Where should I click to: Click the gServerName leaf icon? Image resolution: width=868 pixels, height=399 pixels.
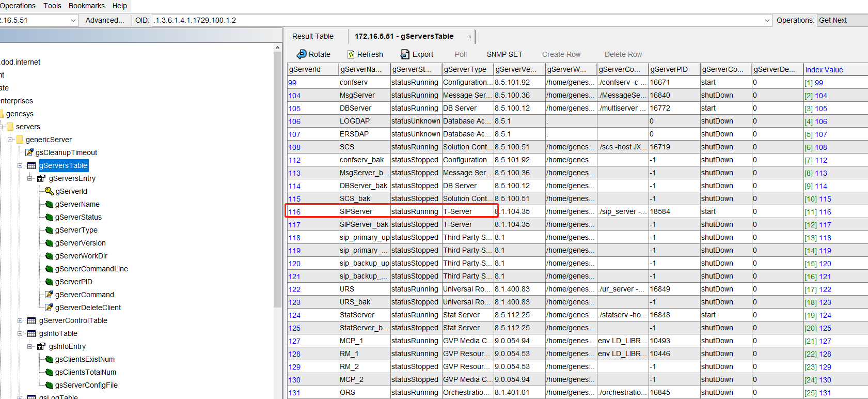[x=49, y=204]
